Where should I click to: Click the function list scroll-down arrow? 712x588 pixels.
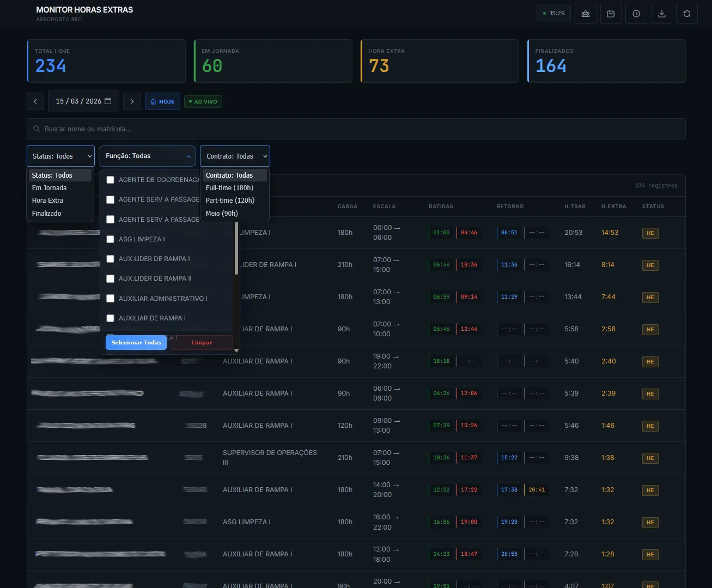(236, 351)
